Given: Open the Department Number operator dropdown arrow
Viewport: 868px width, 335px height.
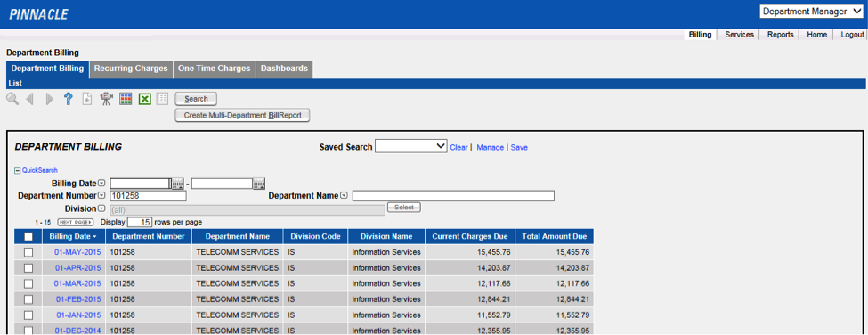Looking at the screenshot, I should tap(101, 195).
